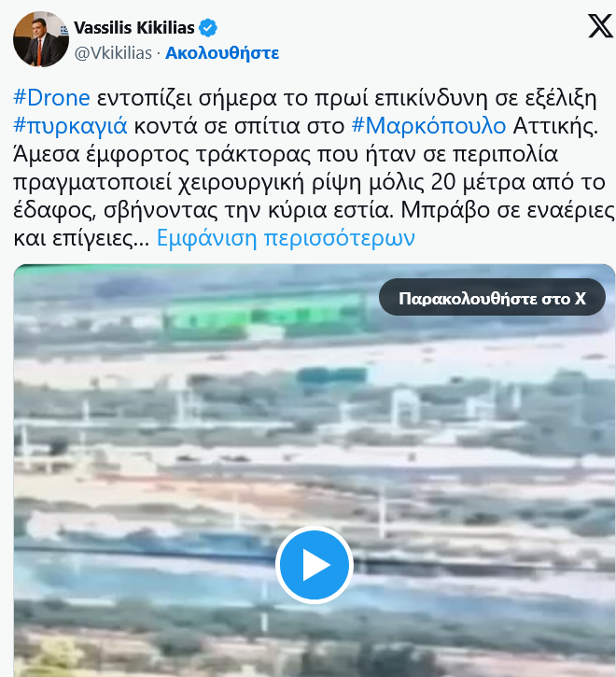Open the Vassilis Kikilias display name
Image resolution: width=616 pixels, height=677 pixels.
click(134, 28)
